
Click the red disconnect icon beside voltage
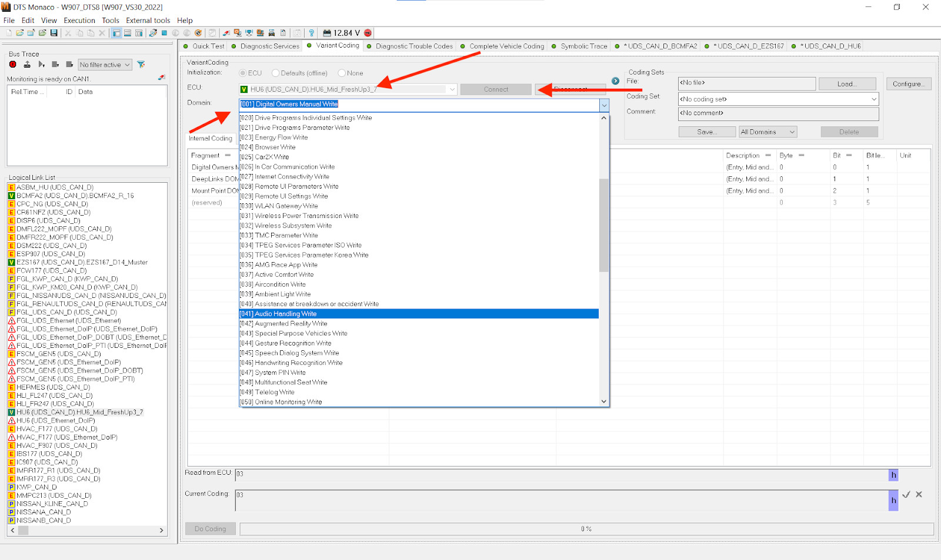coord(368,33)
